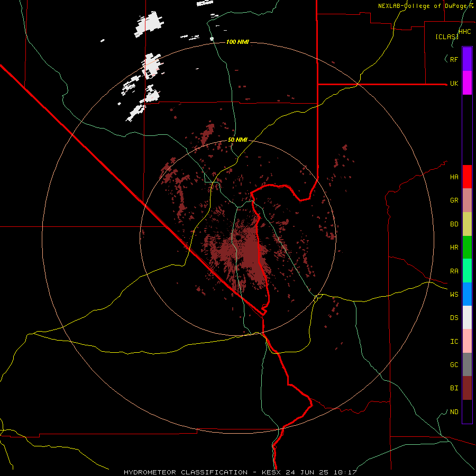Select the BD yellow legend block

(x=467, y=224)
